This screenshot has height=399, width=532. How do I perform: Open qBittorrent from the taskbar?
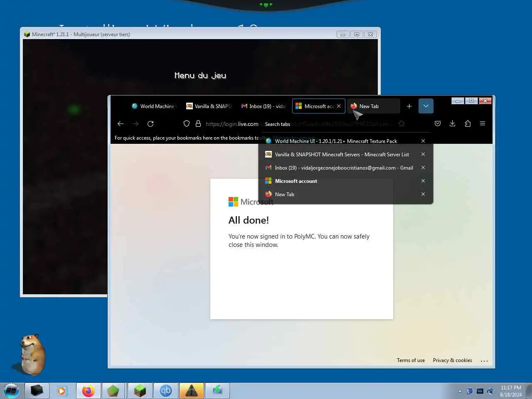pyautogui.click(x=165, y=391)
